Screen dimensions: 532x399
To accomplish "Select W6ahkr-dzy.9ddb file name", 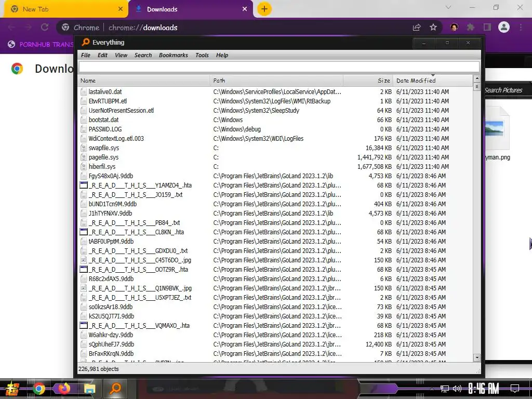I will click(111, 335).
